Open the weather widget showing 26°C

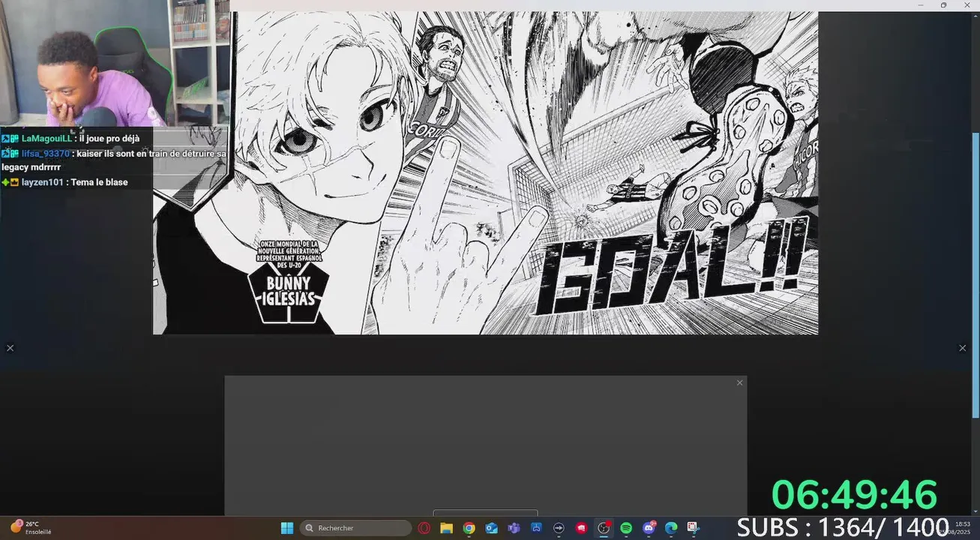point(31,527)
